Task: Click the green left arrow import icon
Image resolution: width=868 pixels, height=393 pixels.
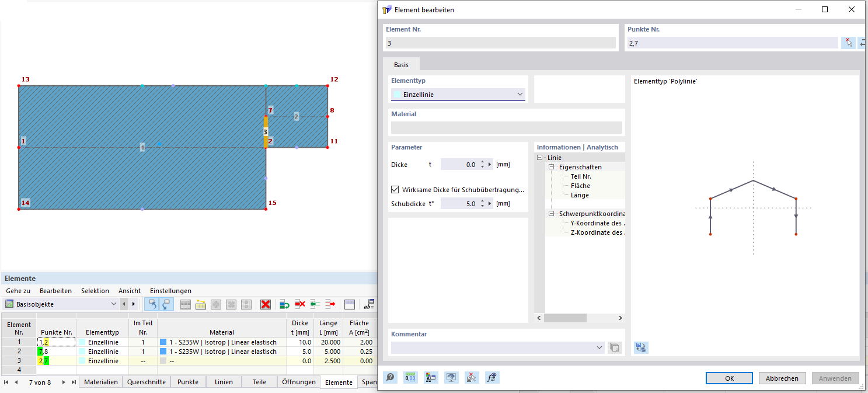Action: [x=315, y=304]
